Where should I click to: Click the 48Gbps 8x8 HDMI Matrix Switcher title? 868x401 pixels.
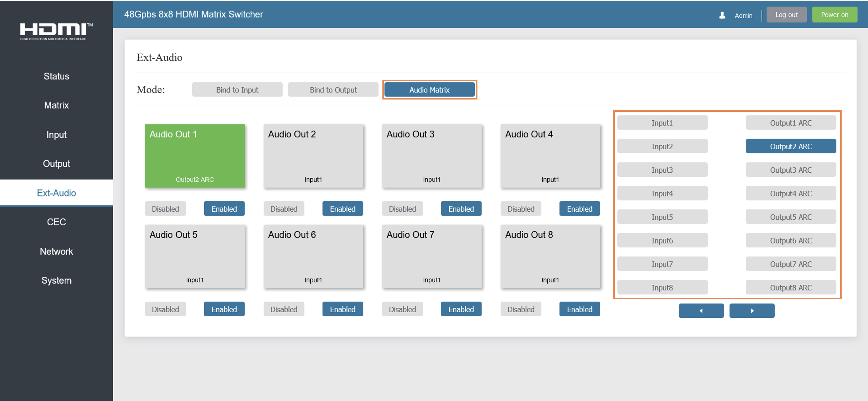coord(193,14)
